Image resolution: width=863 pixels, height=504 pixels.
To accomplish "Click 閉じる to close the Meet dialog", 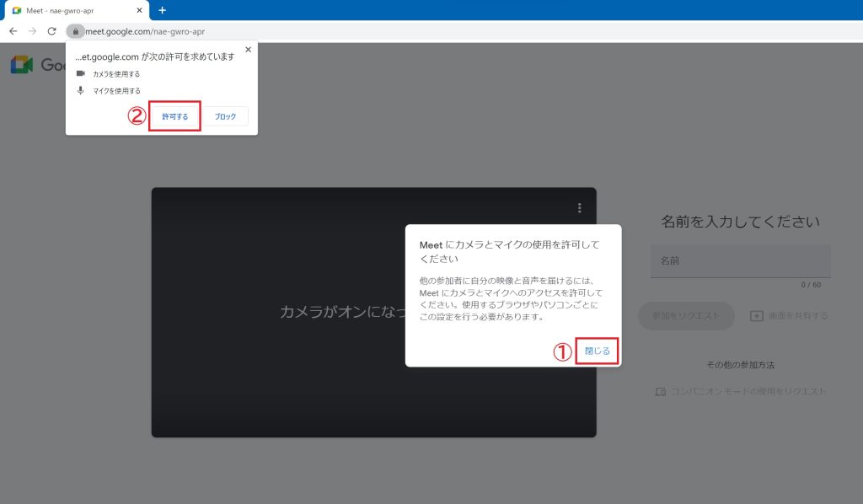I will [598, 351].
